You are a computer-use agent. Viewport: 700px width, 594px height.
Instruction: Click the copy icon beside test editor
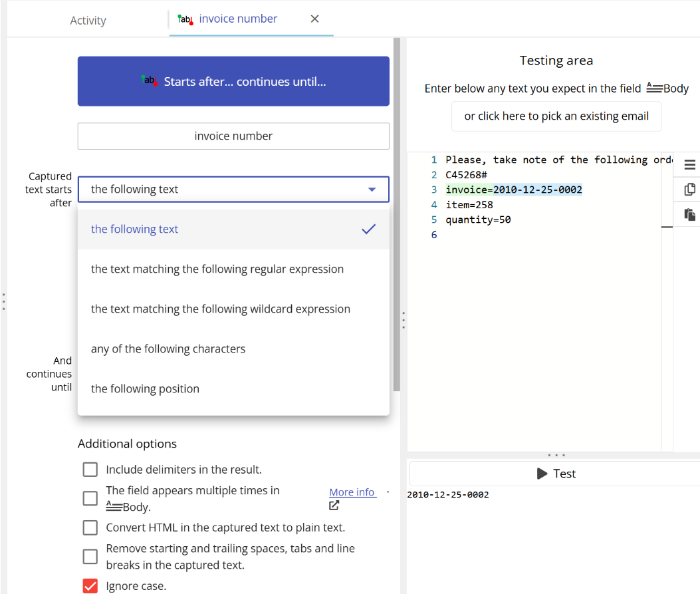coord(689,190)
